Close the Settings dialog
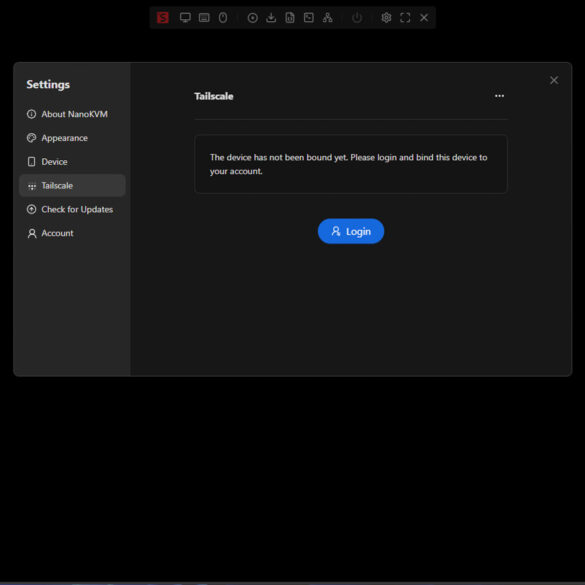The height and width of the screenshot is (585, 585). pyautogui.click(x=554, y=80)
